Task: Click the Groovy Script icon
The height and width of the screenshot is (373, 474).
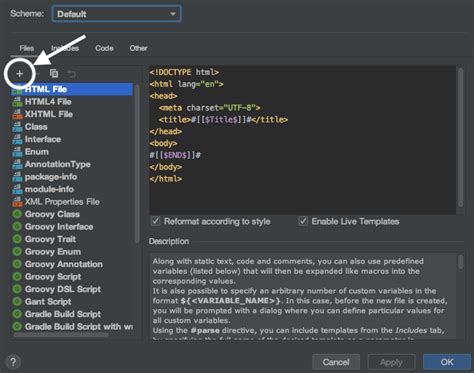Action: pos(17,277)
